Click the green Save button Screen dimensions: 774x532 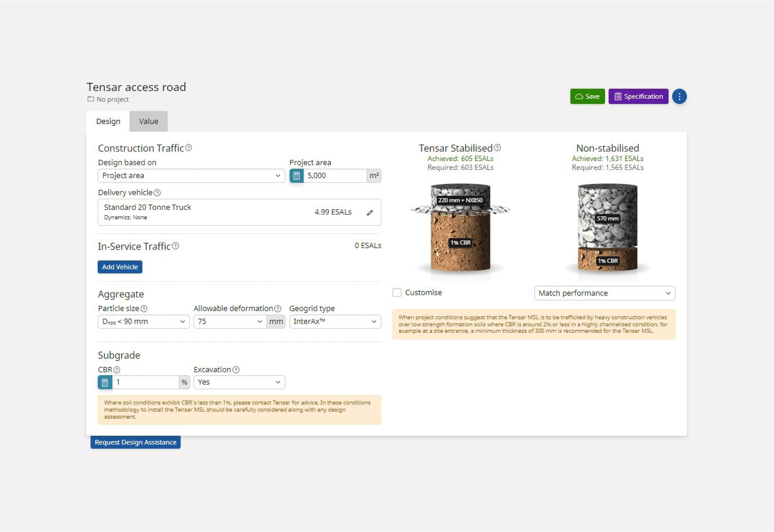[x=587, y=96]
